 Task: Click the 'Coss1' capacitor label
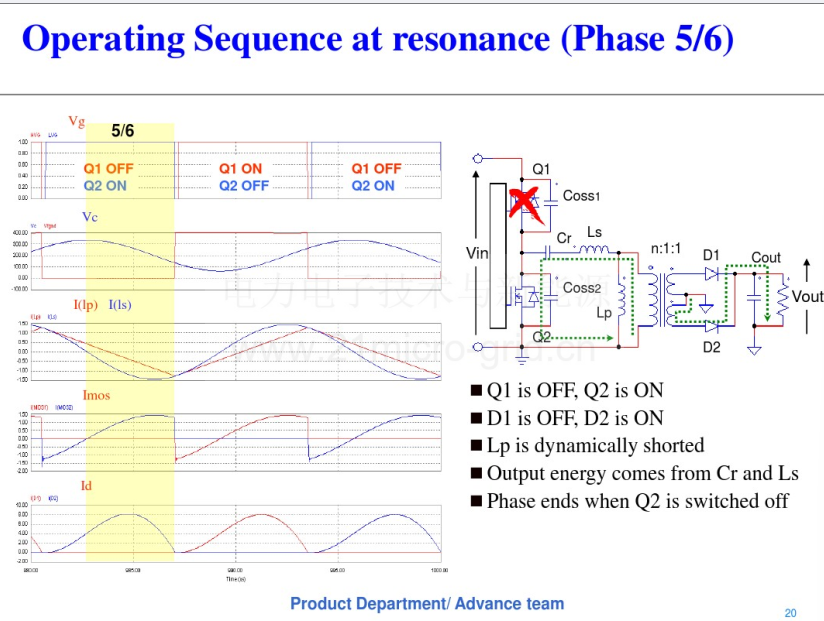pyautogui.click(x=581, y=196)
